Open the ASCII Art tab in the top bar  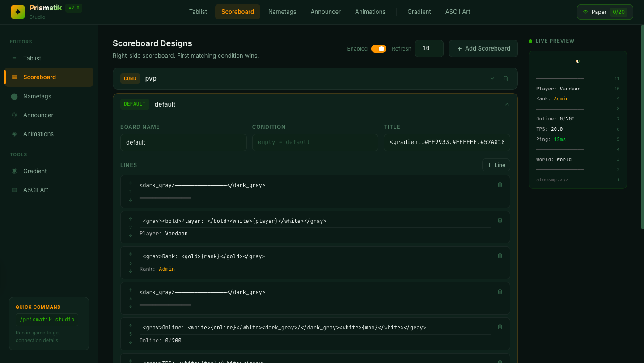click(458, 12)
